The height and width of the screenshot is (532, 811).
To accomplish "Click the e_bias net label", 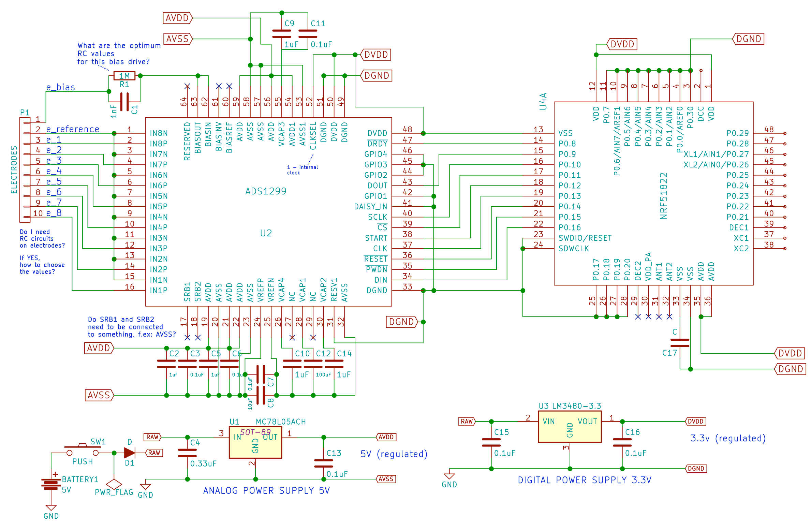I will point(61,88).
